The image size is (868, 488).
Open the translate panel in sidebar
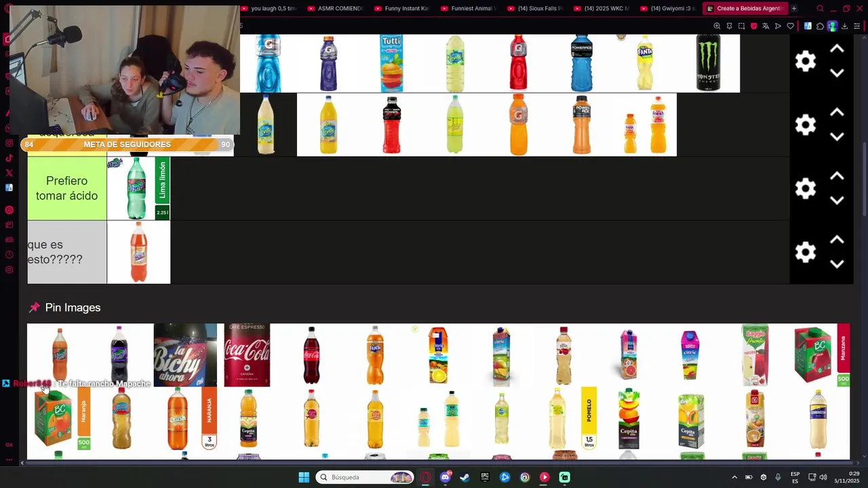tap(9, 188)
